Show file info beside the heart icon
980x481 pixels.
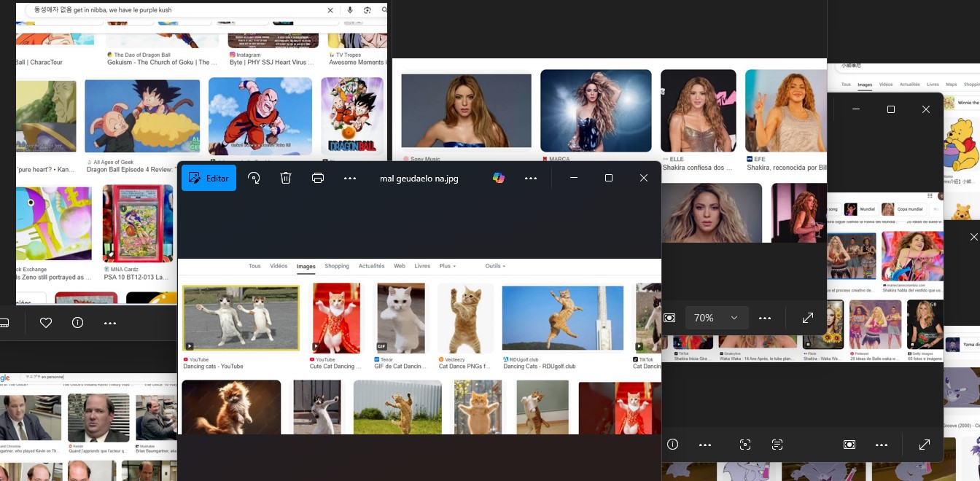tap(78, 323)
